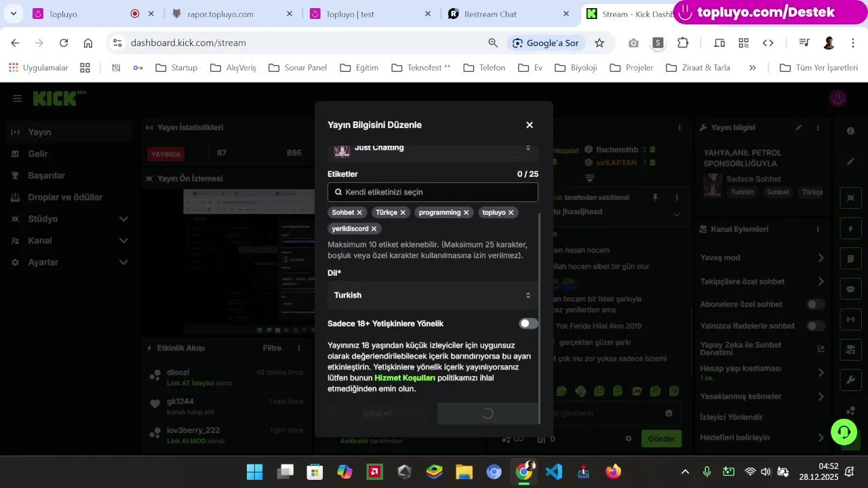Screen dimensions: 868x488
Task: Open Droplar ve ödüller in sidebar
Action: (69, 197)
